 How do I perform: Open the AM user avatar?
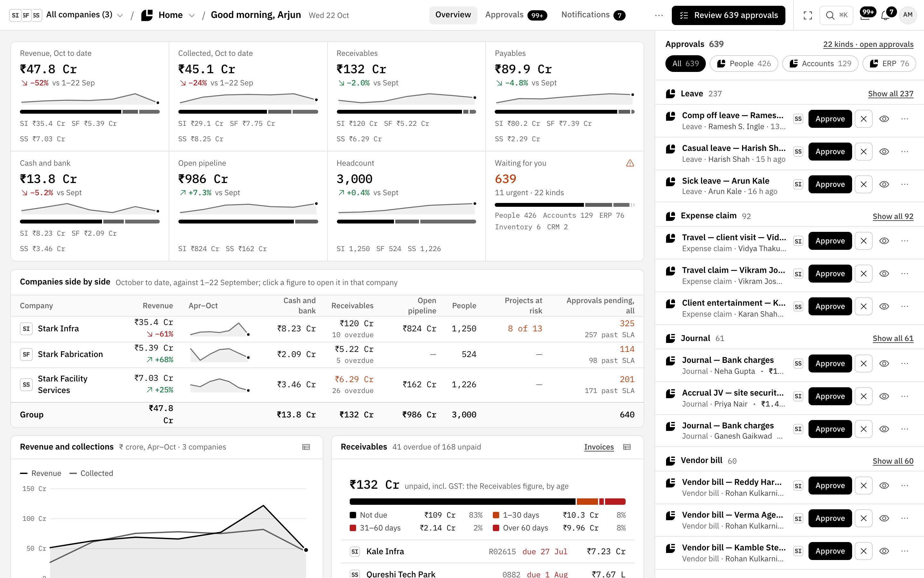908,15
